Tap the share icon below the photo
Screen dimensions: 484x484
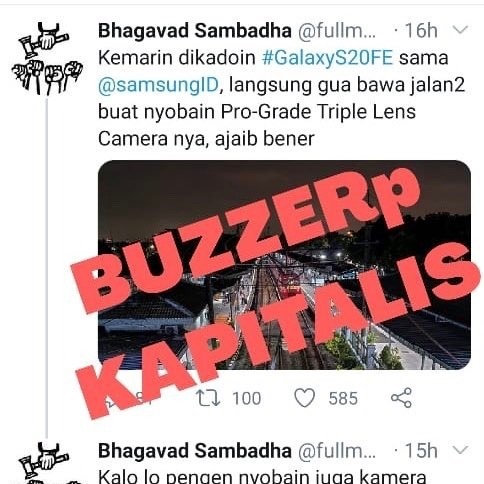point(401,398)
